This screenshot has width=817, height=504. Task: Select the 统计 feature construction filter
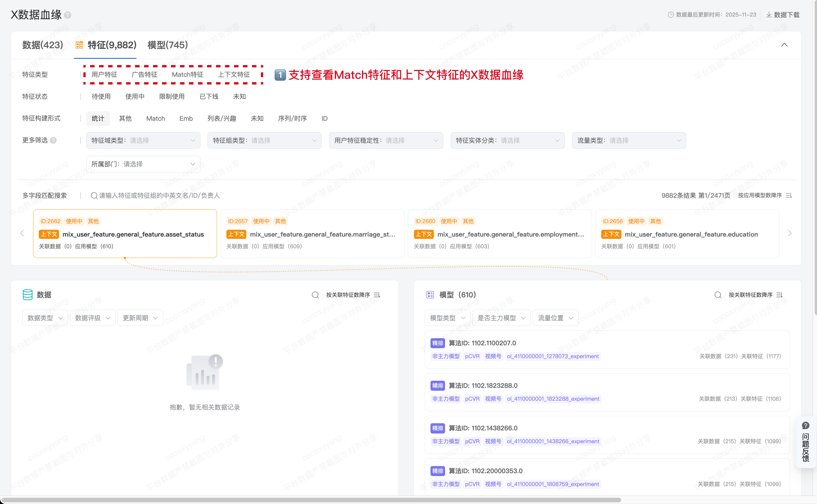(x=98, y=119)
